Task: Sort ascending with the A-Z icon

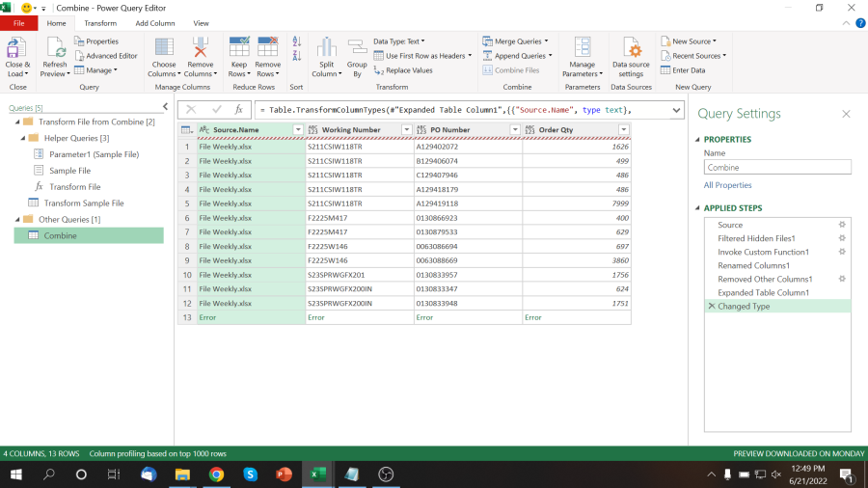Action: pos(297,41)
